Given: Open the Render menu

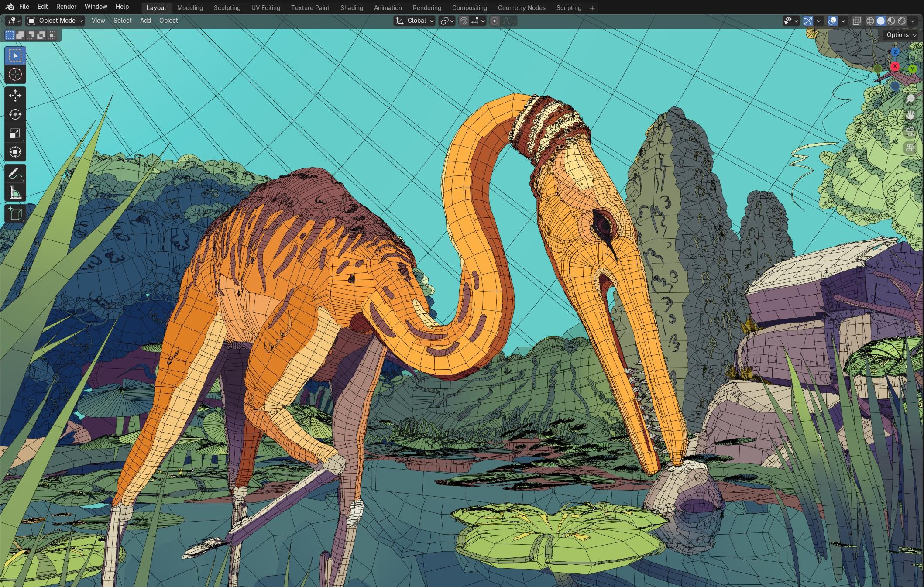Looking at the screenshot, I should tap(66, 7).
